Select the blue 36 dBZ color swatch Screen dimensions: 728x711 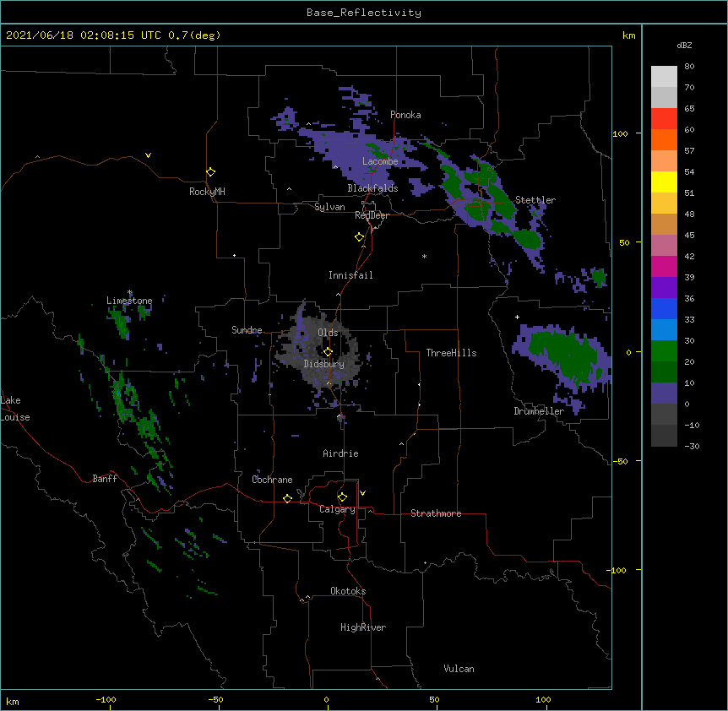tap(664, 308)
